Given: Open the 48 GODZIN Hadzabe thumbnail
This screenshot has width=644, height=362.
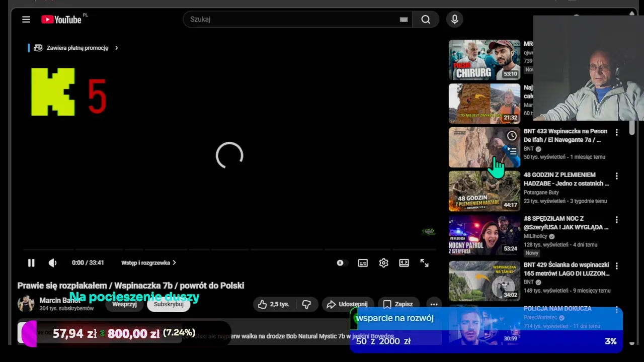Looking at the screenshot, I should [x=485, y=191].
